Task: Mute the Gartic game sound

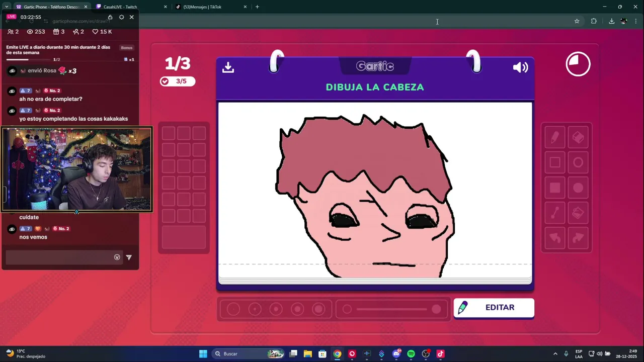Action: click(x=520, y=67)
